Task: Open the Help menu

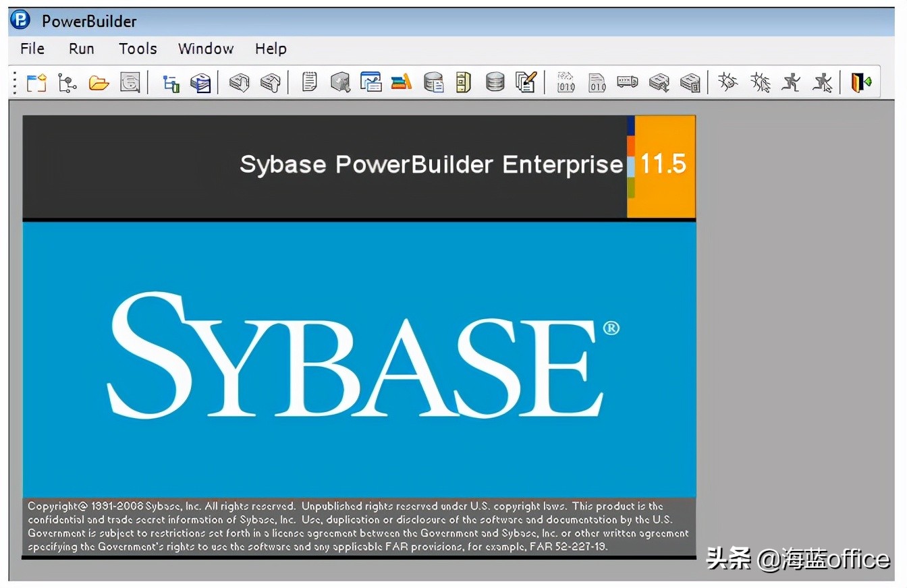Action: [x=270, y=48]
